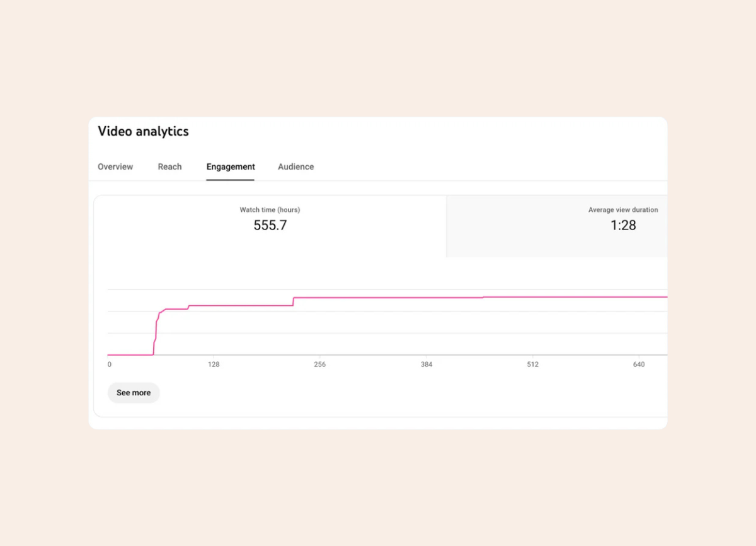Go to the Audience tab
The width and height of the screenshot is (756, 546).
point(295,167)
